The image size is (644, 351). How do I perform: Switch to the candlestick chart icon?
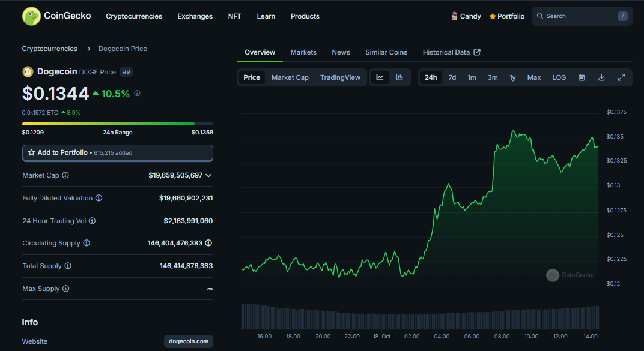(399, 77)
